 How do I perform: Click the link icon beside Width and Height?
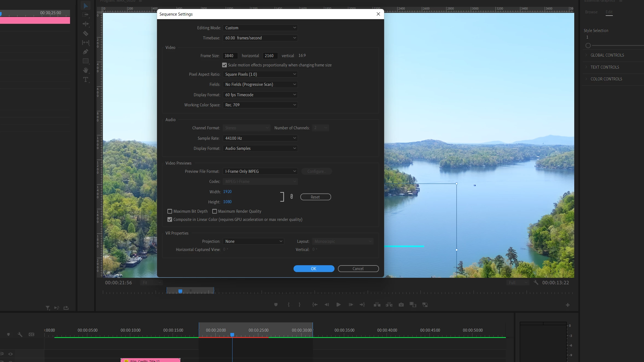pyautogui.click(x=292, y=197)
